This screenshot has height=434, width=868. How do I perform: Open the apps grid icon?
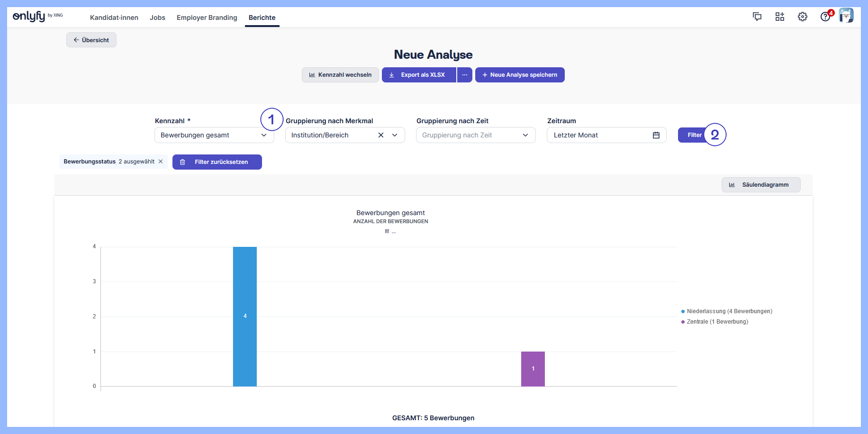[x=780, y=17]
